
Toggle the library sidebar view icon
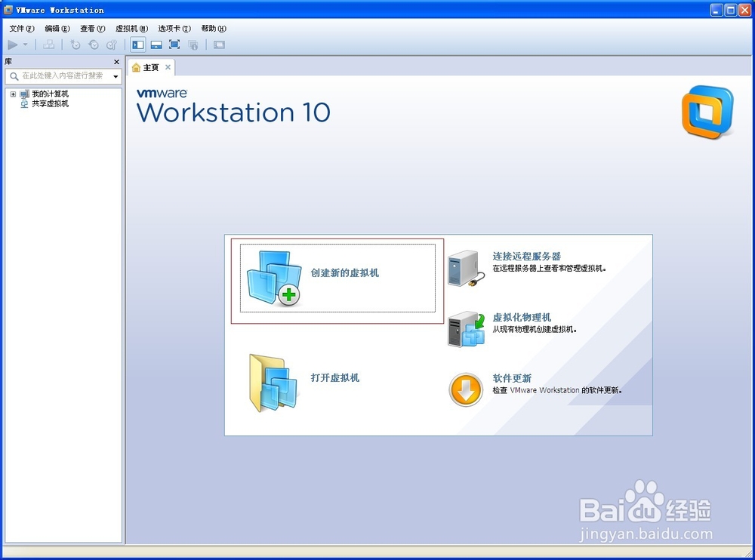pyautogui.click(x=138, y=45)
